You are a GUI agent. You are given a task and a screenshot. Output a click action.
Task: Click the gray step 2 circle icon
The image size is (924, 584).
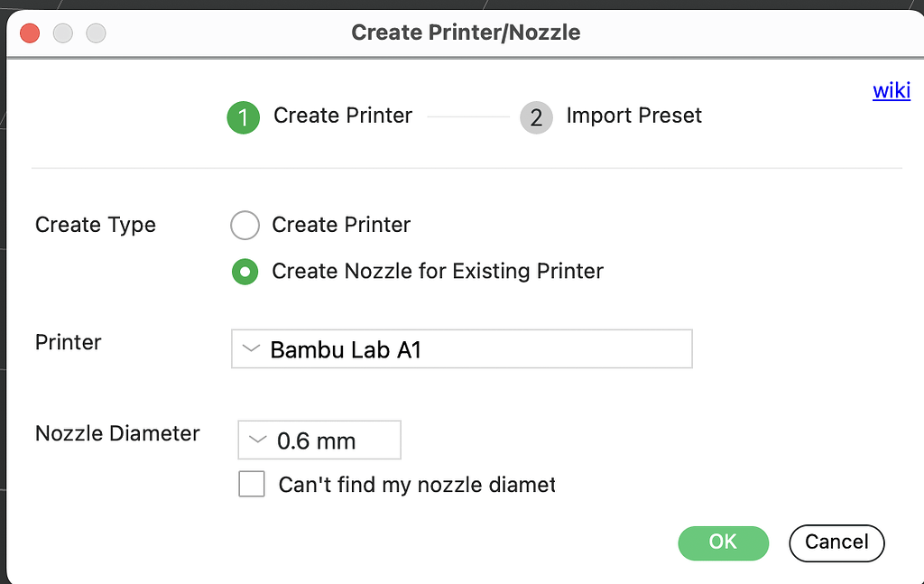click(536, 117)
